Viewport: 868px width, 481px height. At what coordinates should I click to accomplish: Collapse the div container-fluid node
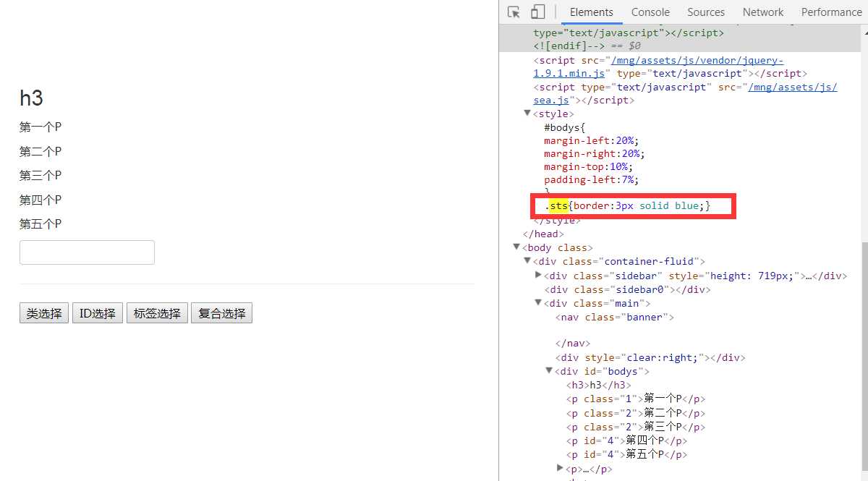coord(527,261)
